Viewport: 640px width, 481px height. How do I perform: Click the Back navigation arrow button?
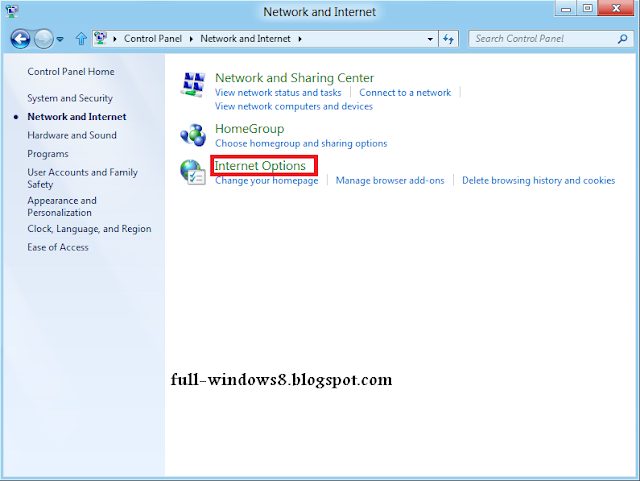20,39
